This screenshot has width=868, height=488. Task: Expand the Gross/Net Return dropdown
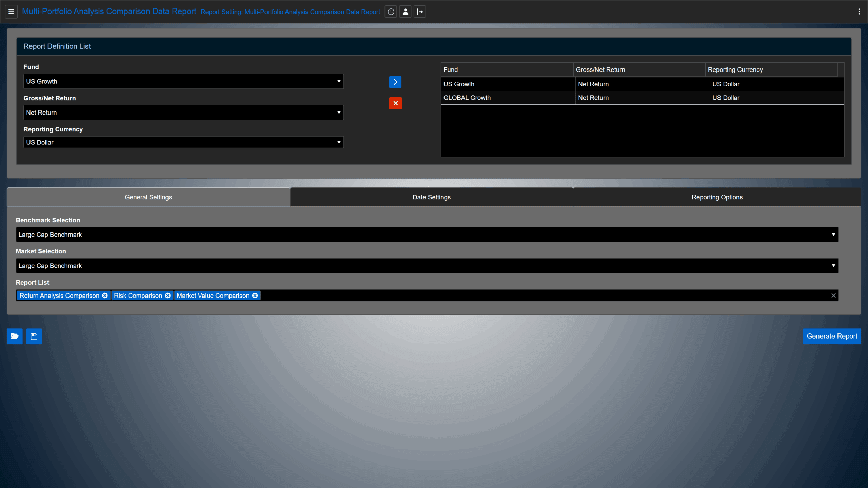click(x=183, y=113)
